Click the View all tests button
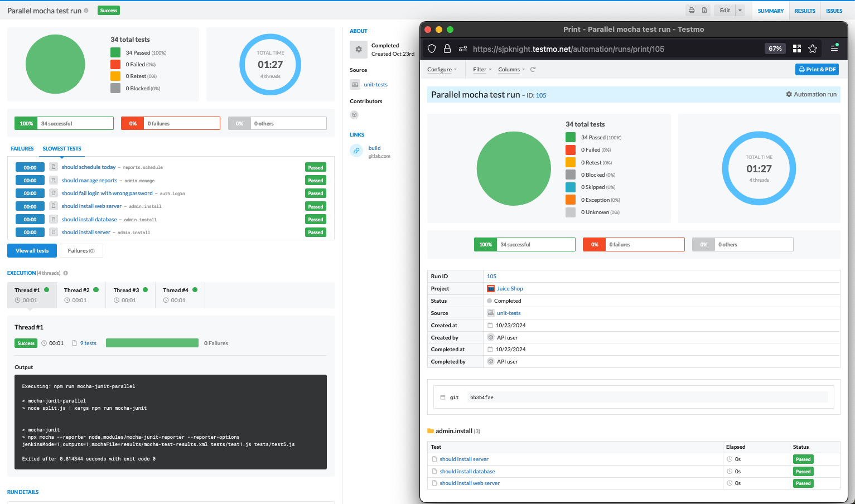This screenshot has width=855, height=504. click(32, 251)
